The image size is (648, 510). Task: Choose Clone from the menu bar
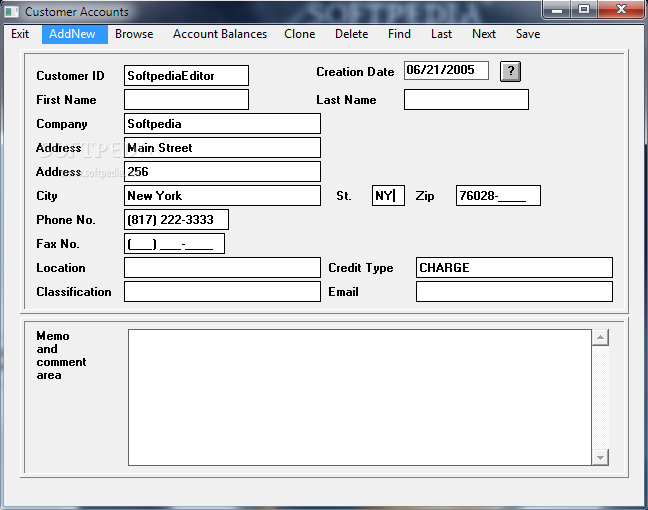coord(300,34)
